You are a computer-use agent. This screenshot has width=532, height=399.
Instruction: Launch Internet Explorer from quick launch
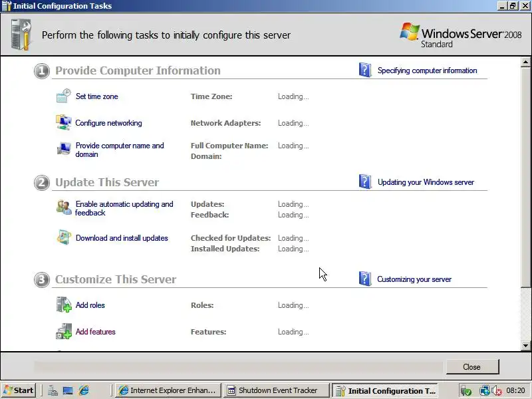(x=84, y=390)
